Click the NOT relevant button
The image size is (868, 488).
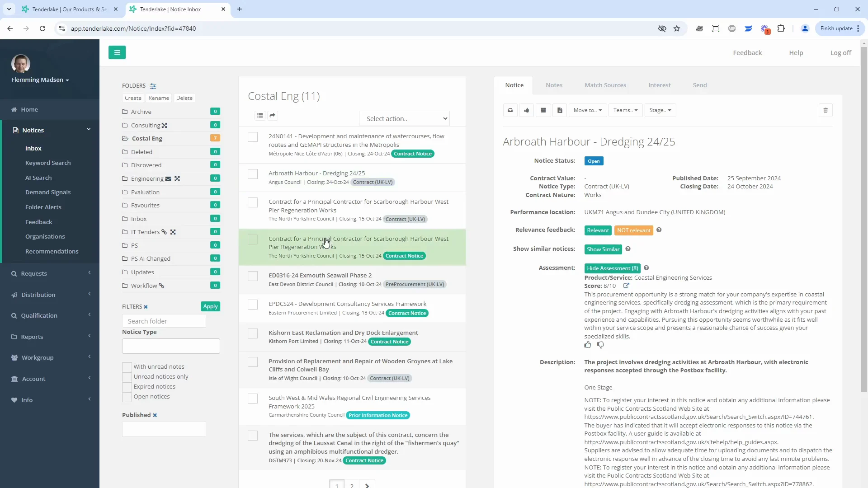(633, 230)
